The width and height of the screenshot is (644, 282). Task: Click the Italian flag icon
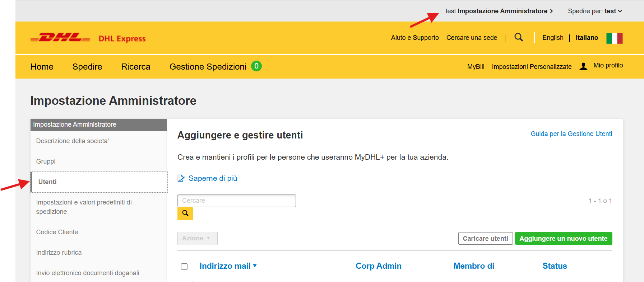click(x=614, y=38)
